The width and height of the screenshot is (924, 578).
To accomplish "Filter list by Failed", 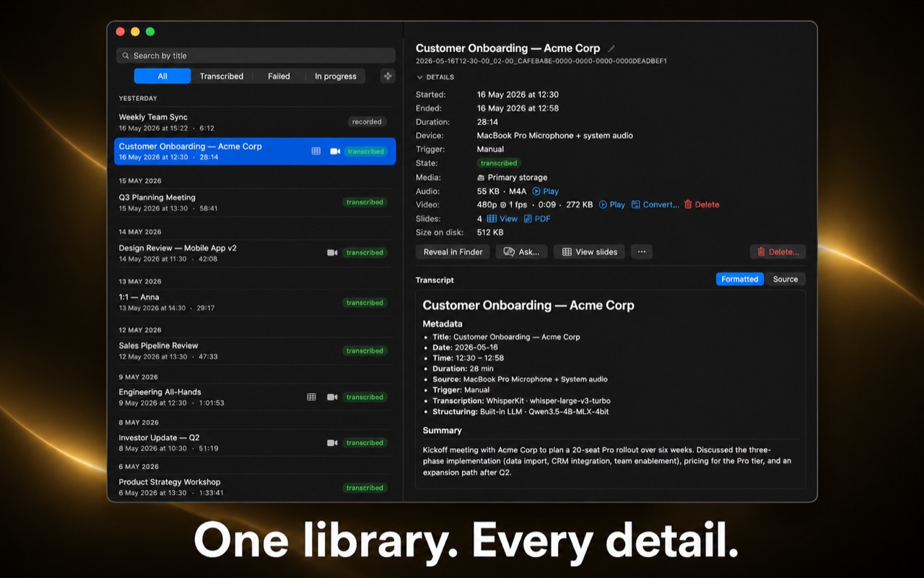I will 279,76.
